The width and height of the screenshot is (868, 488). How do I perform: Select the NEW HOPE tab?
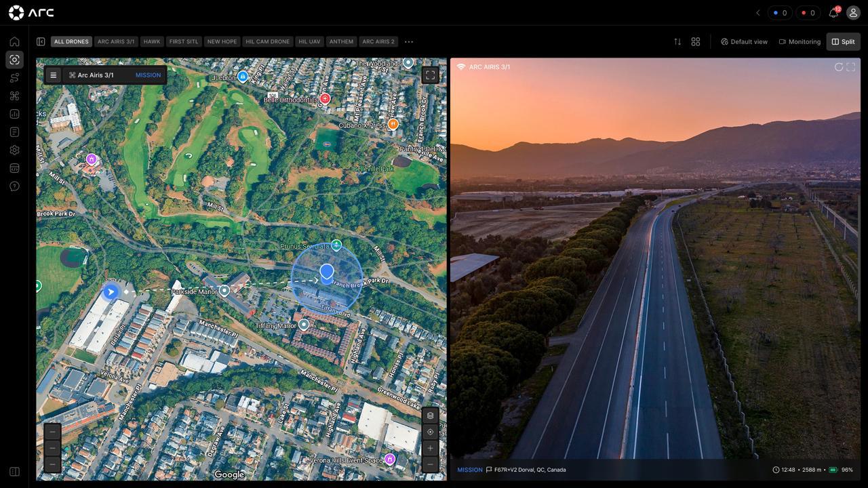pyautogui.click(x=222, y=41)
